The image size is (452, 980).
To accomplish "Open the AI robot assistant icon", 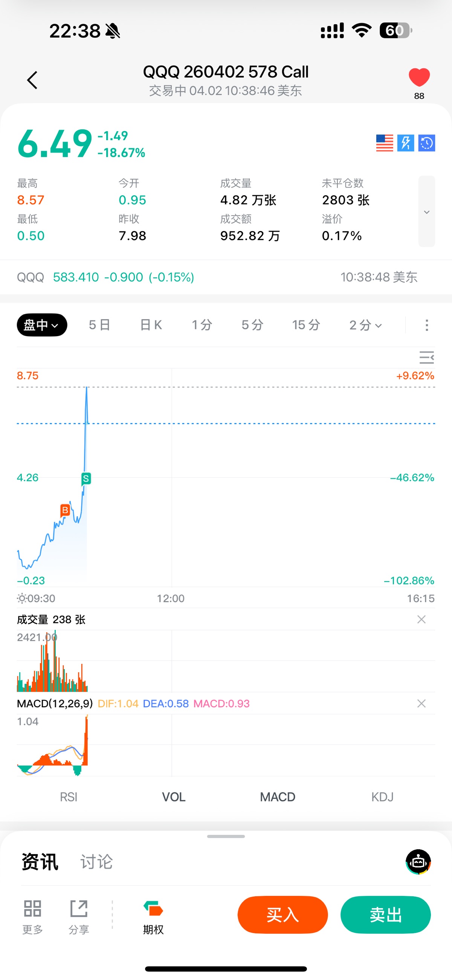I will click(x=418, y=862).
